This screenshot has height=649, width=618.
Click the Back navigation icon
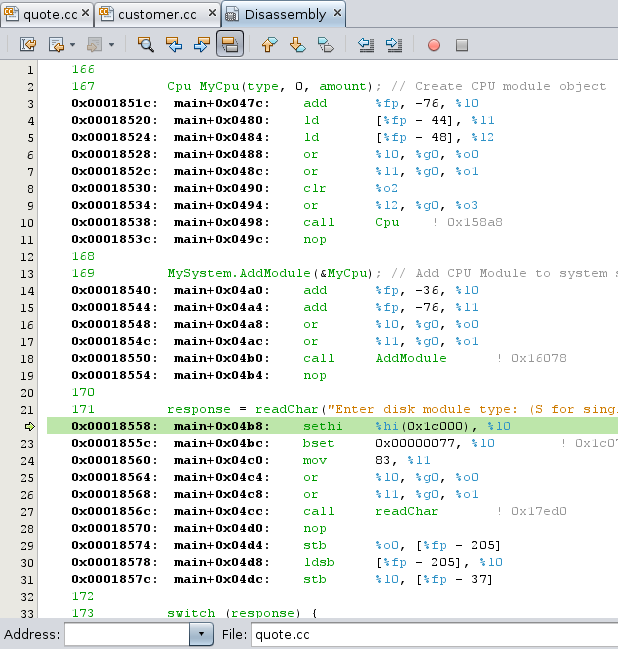[x=55, y=45]
